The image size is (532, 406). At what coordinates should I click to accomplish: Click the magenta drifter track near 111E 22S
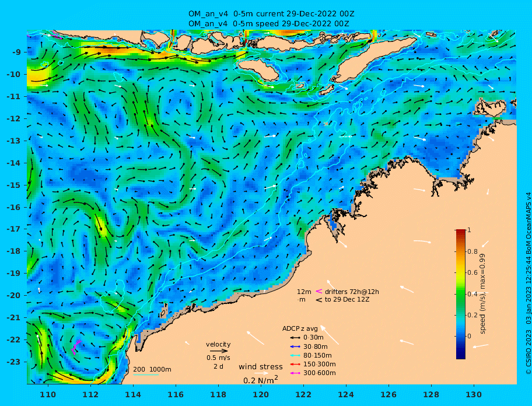(x=76, y=347)
